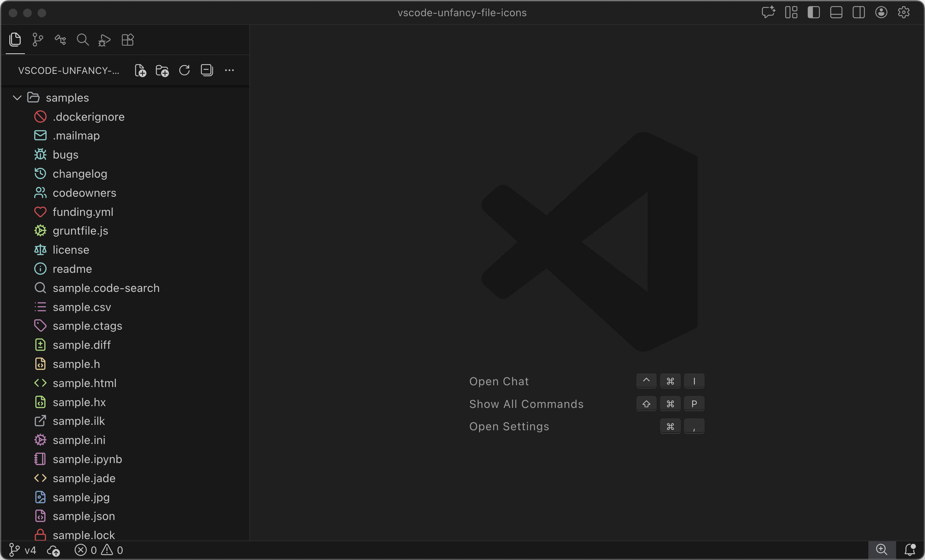This screenshot has height=560, width=925.
Task: Open the Source Control view
Action: (x=38, y=40)
